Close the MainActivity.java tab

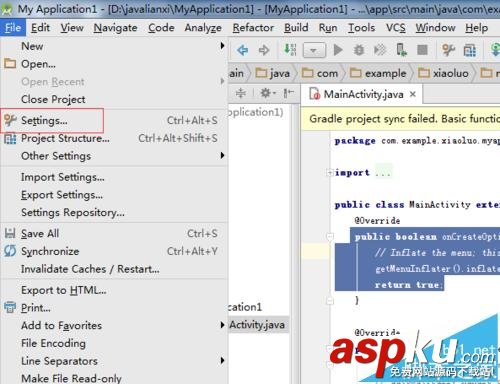[x=413, y=94]
